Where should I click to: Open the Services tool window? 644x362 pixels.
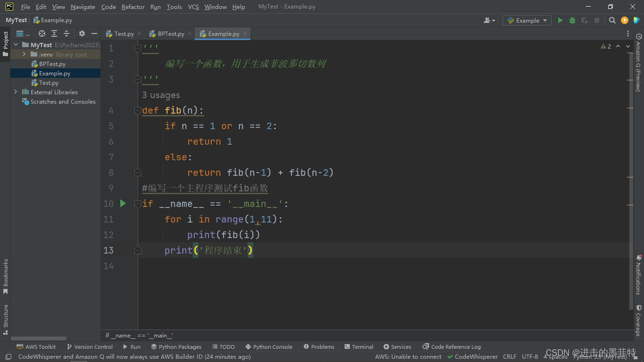pos(397,346)
